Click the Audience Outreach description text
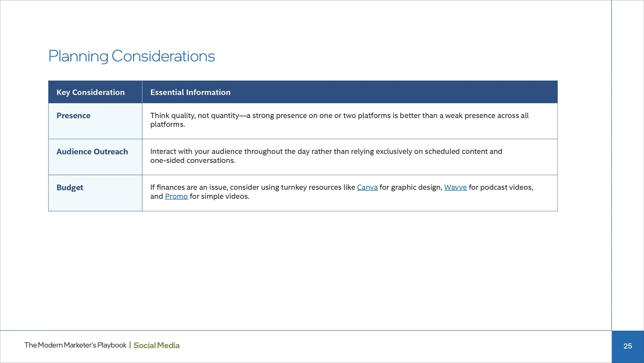644x363 pixels. pyautogui.click(x=326, y=156)
